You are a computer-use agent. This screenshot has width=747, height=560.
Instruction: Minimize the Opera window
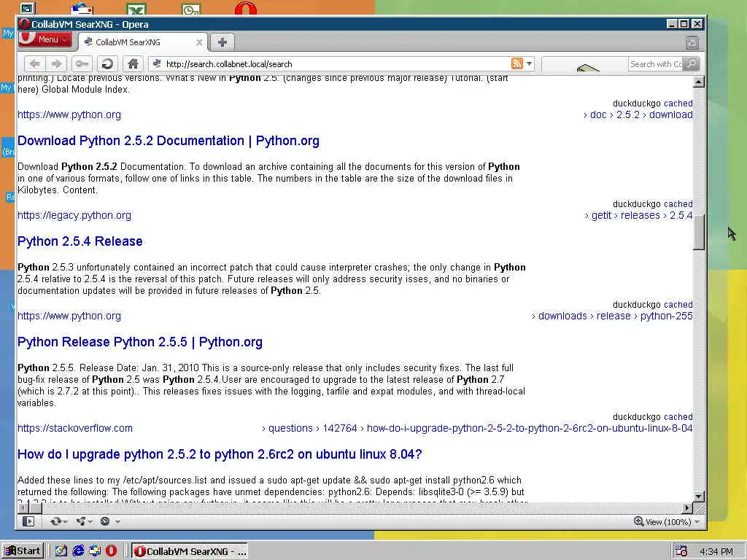click(x=672, y=24)
